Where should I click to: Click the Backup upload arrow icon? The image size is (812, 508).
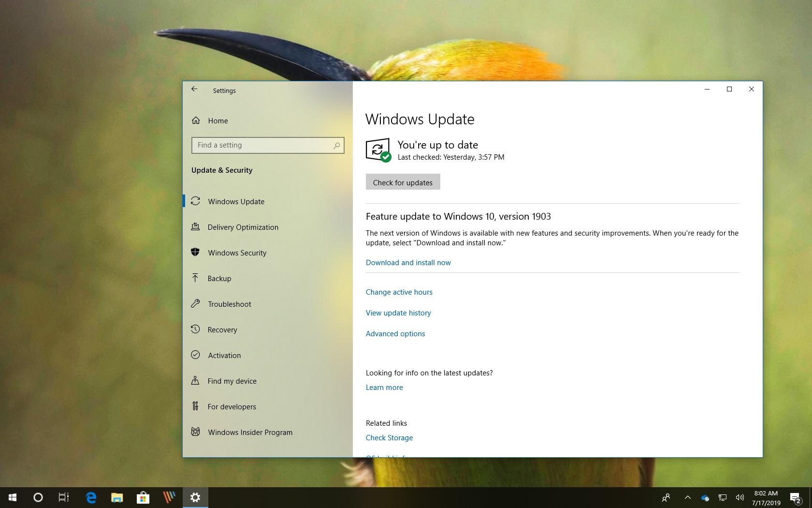pyautogui.click(x=195, y=278)
